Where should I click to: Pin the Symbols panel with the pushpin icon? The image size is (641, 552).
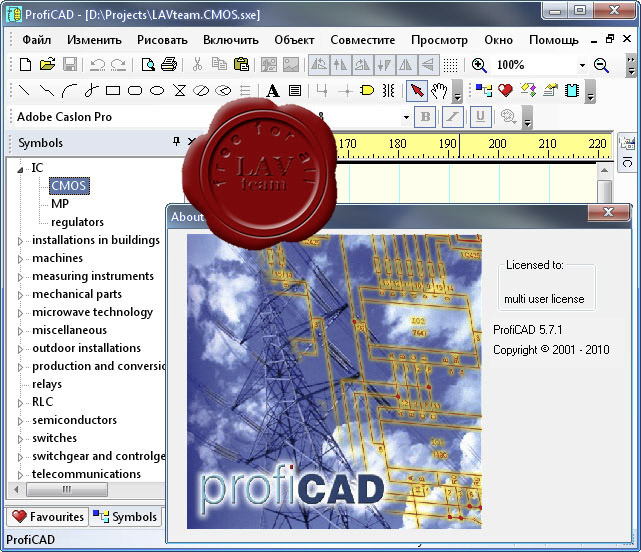point(176,141)
